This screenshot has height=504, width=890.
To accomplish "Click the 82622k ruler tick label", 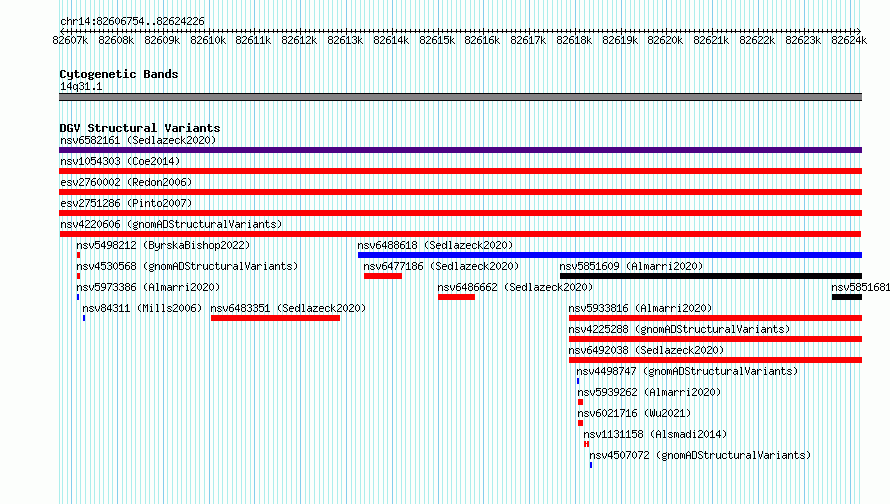I will 757,40.
